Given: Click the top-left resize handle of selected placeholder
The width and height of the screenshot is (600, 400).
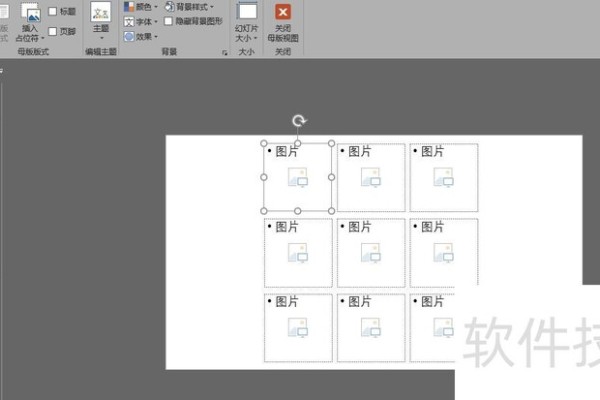Looking at the screenshot, I should click(x=264, y=144).
